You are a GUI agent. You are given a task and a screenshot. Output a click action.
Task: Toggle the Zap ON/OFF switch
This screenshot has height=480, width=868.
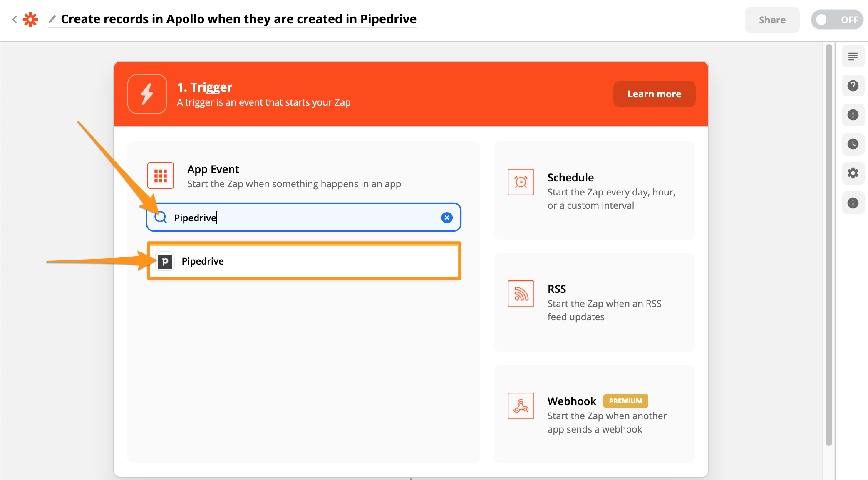point(837,20)
